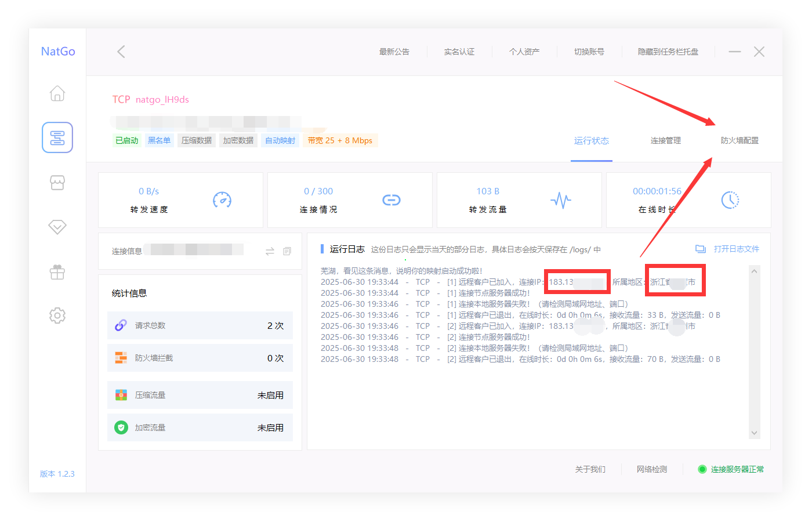
Task: Open 网络检测 at the bottom
Action: point(652,469)
